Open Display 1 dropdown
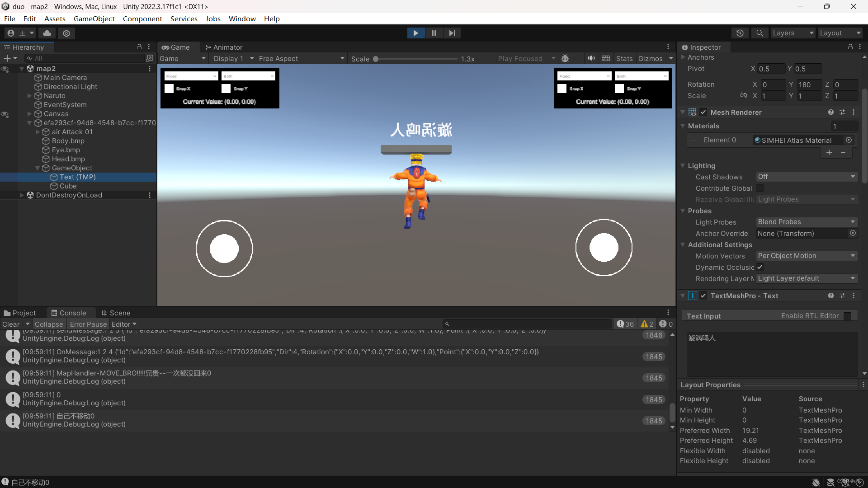The width and height of the screenshot is (868, 488). 233,58
